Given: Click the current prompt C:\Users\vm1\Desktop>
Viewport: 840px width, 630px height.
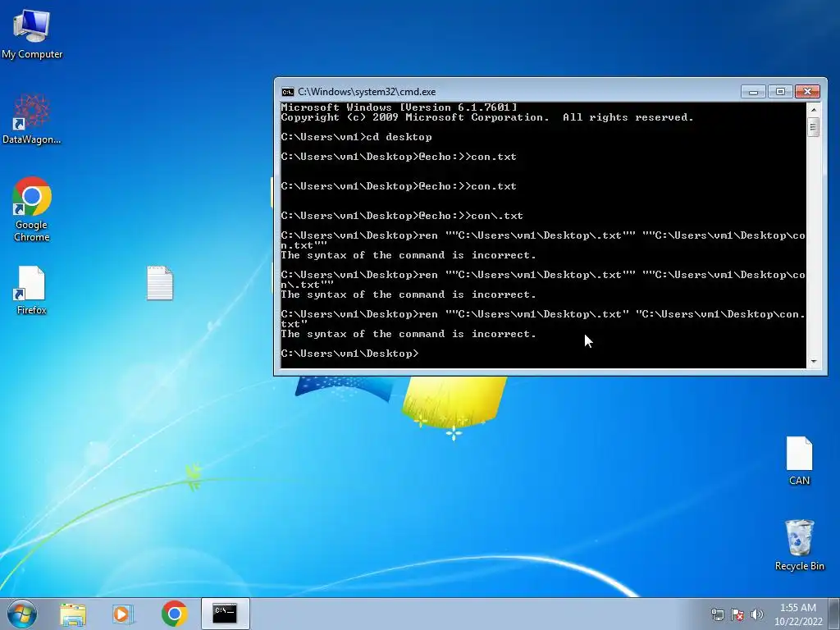Looking at the screenshot, I should 349,354.
